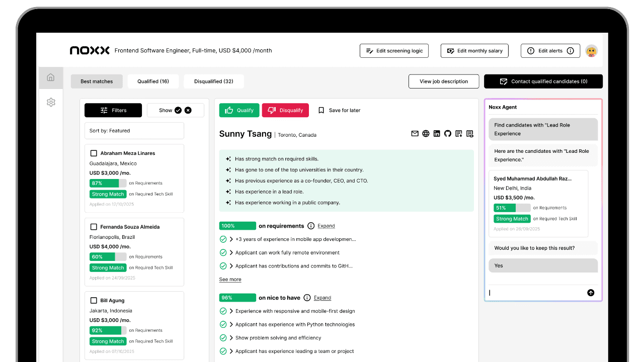Click Would you like to keep this result?
Image resolution: width=644 pixels, height=362 pixels.
click(x=543, y=248)
